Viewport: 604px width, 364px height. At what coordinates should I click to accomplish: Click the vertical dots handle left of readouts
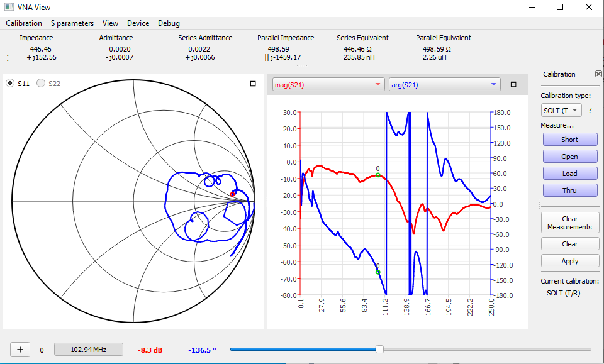coord(8,58)
